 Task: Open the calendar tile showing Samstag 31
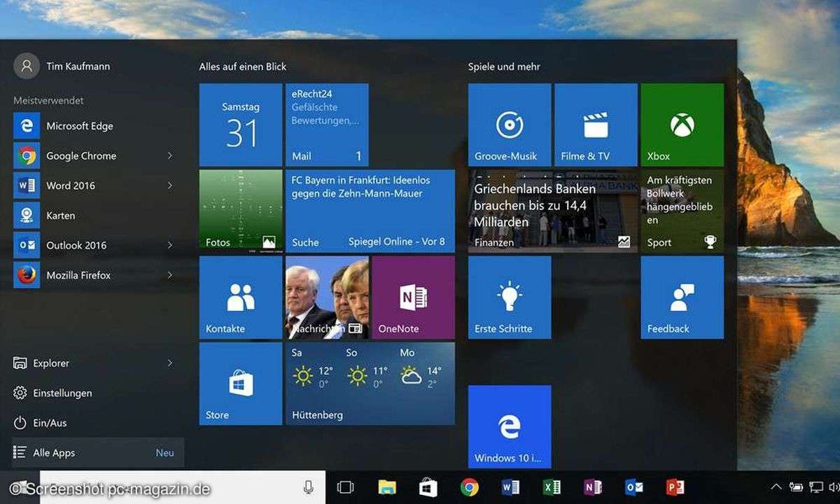pyautogui.click(x=241, y=125)
